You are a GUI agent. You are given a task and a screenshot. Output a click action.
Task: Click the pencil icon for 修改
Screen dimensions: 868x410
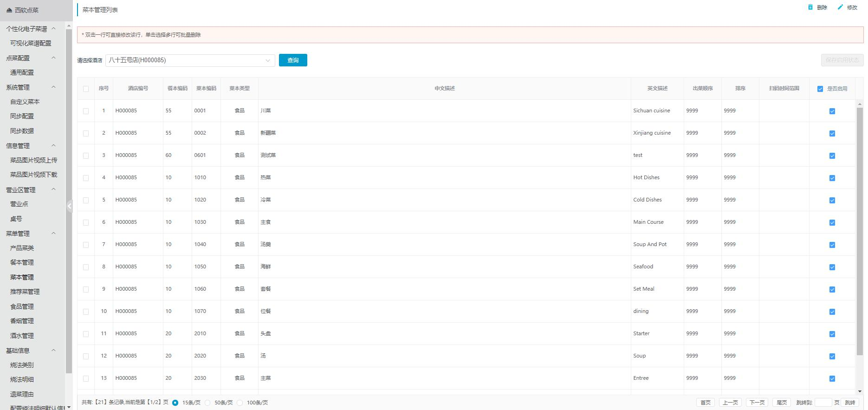pos(840,7)
